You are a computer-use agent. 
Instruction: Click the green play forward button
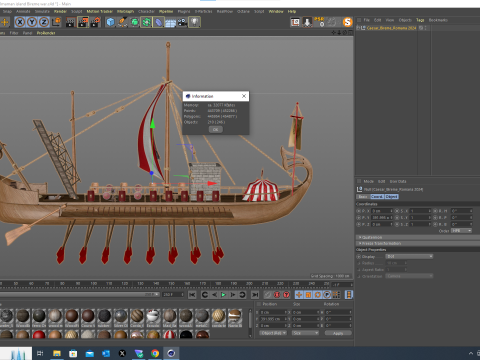click(224, 295)
